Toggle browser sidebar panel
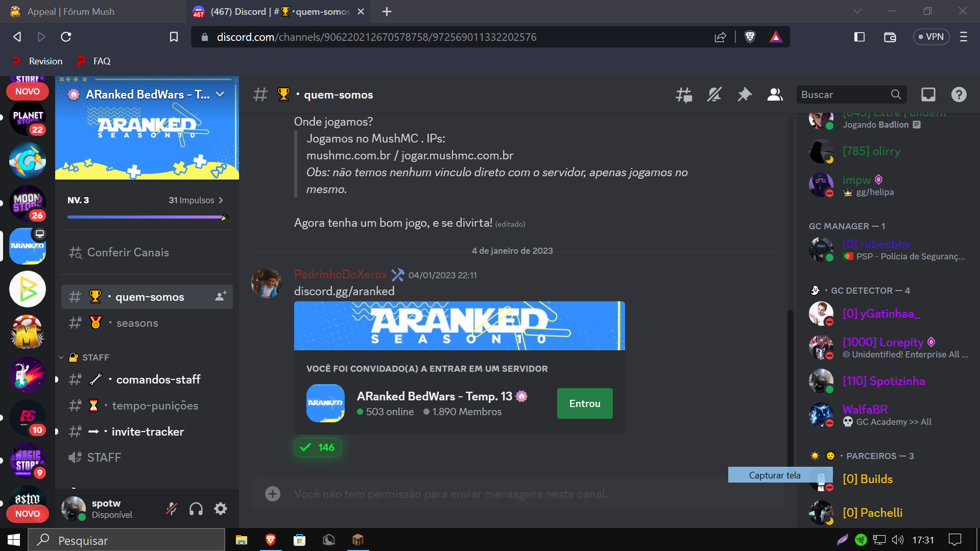The width and height of the screenshot is (980, 551). coord(859,37)
